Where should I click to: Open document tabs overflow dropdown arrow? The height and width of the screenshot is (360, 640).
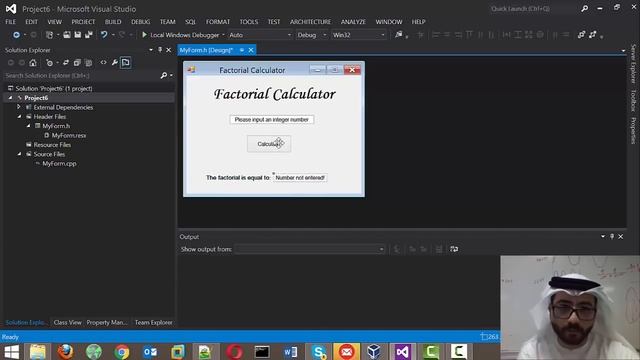pyautogui.click(x=623, y=51)
